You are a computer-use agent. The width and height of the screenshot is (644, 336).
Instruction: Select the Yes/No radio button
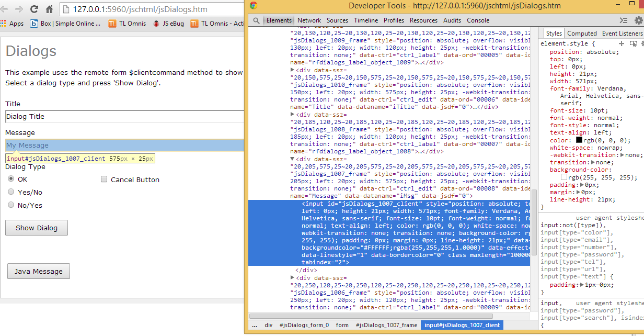(x=11, y=191)
